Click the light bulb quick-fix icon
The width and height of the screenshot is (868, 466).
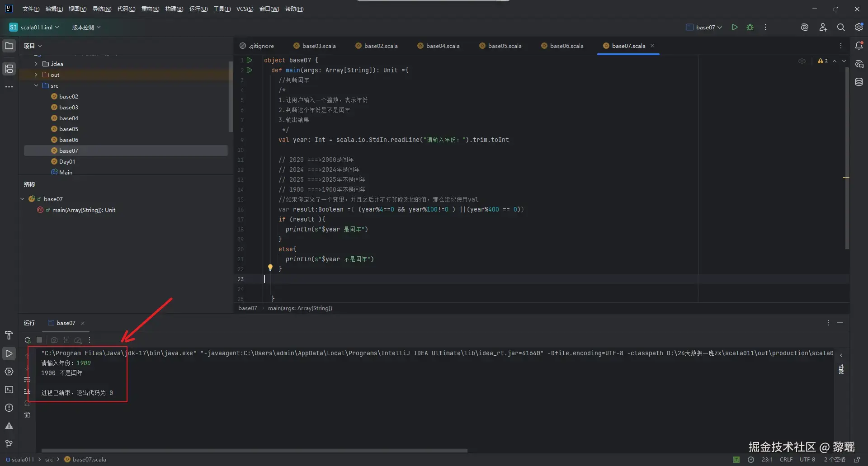pyautogui.click(x=270, y=267)
